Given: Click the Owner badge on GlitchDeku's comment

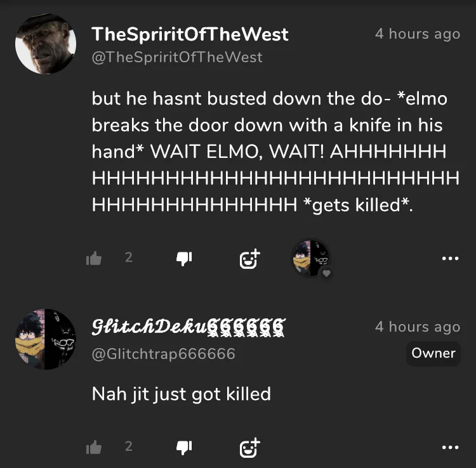Looking at the screenshot, I should click(x=433, y=353).
